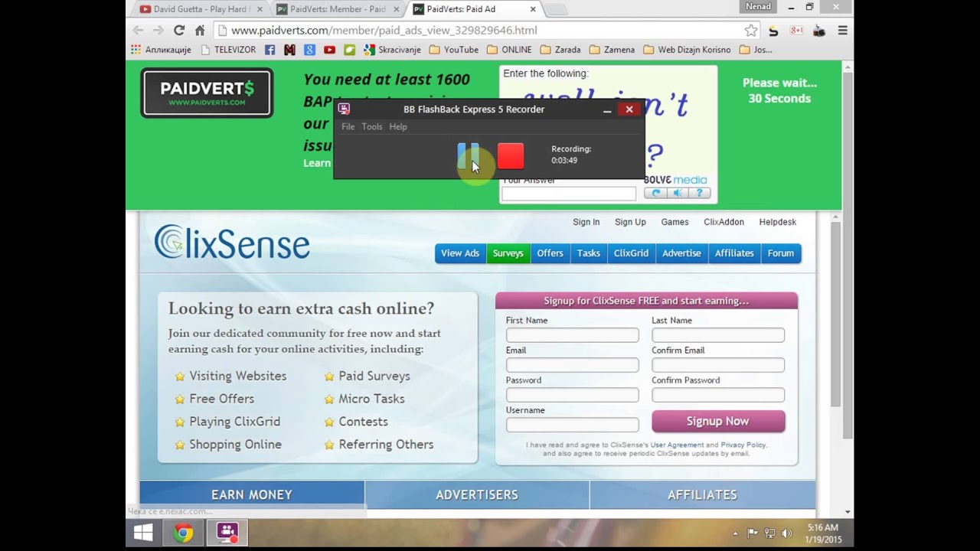Open the Facebook bookmark icon

(x=269, y=50)
